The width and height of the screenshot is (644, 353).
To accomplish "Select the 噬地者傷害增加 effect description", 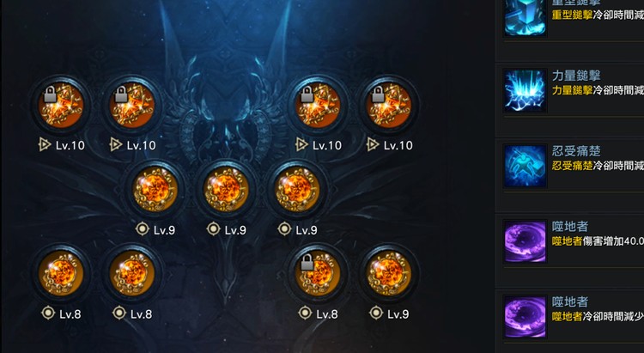I will [x=598, y=241].
